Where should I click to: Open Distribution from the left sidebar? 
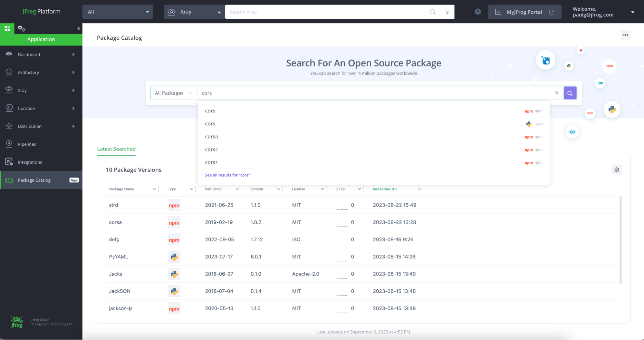[x=30, y=126]
